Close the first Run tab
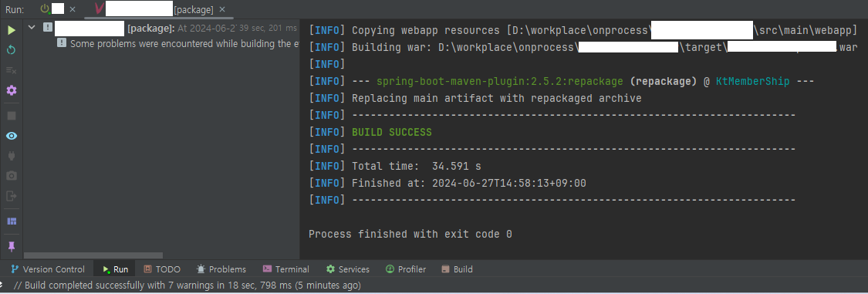Viewport: 868px width, 294px height. [72, 9]
